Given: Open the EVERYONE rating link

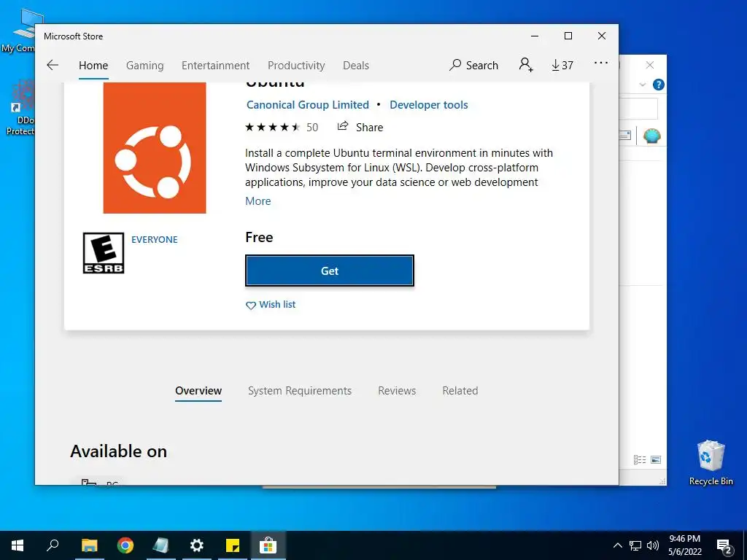Looking at the screenshot, I should pyautogui.click(x=155, y=239).
